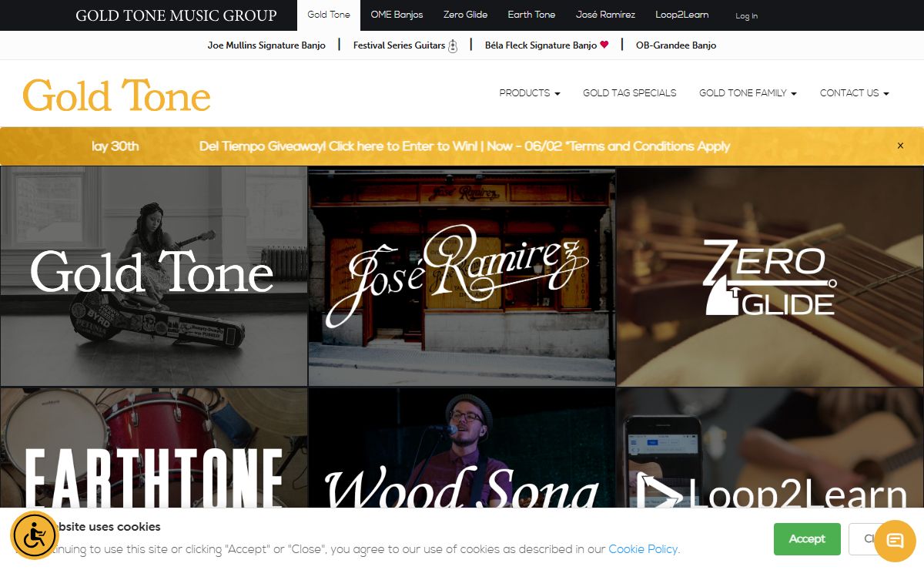Expand the Gold Tone Family dropdown
The height and width of the screenshot is (570, 924).
(x=748, y=92)
